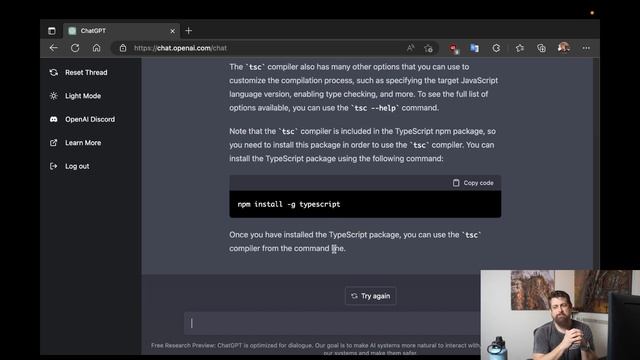The image size is (640, 360).
Task: Open the browser profile avatar
Action: tap(564, 48)
